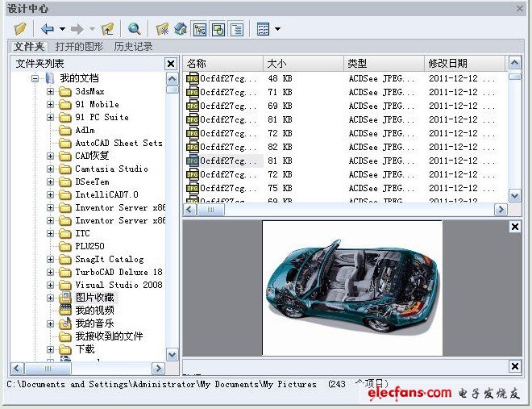
Task: Open the Back history dropdown arrow
Action: click(61, 29)
